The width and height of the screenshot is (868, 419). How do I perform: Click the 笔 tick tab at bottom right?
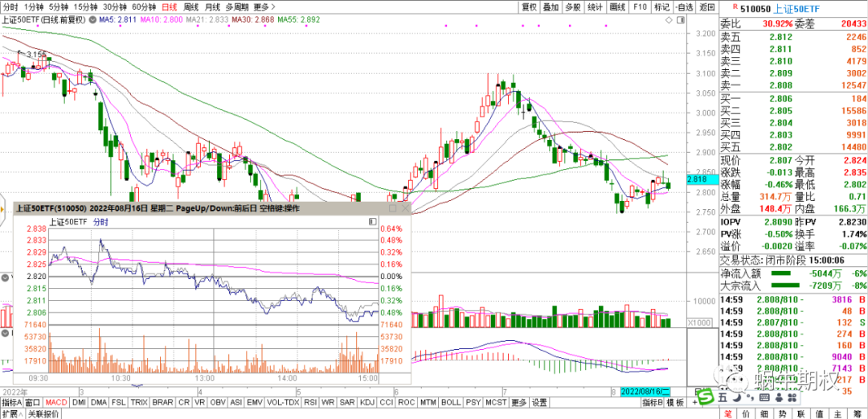(x=727, y=413)
